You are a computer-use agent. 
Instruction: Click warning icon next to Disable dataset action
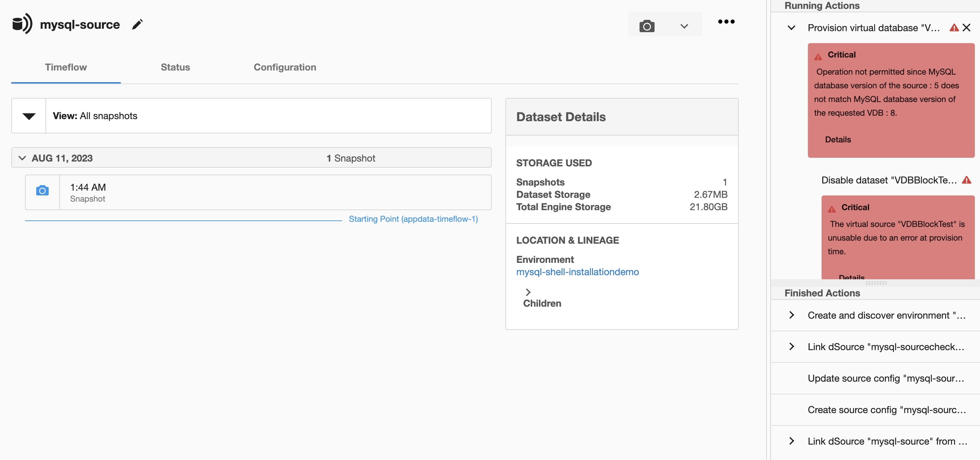coord(966,180)
